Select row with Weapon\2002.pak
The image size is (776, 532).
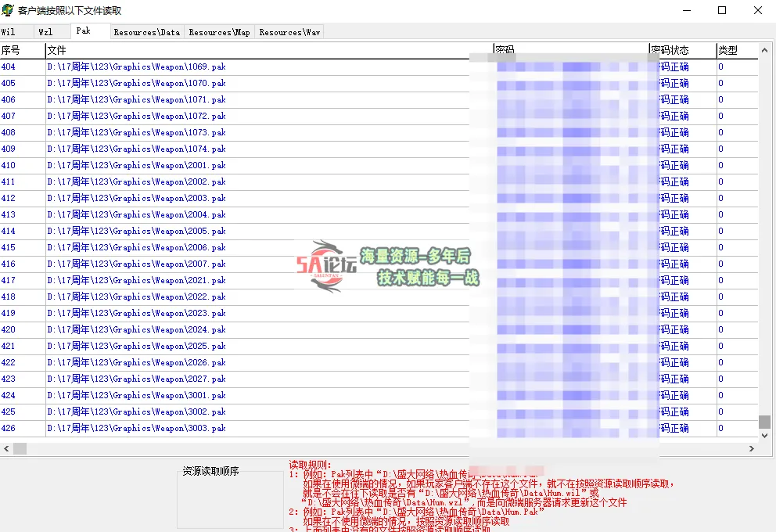coord(379,182)
